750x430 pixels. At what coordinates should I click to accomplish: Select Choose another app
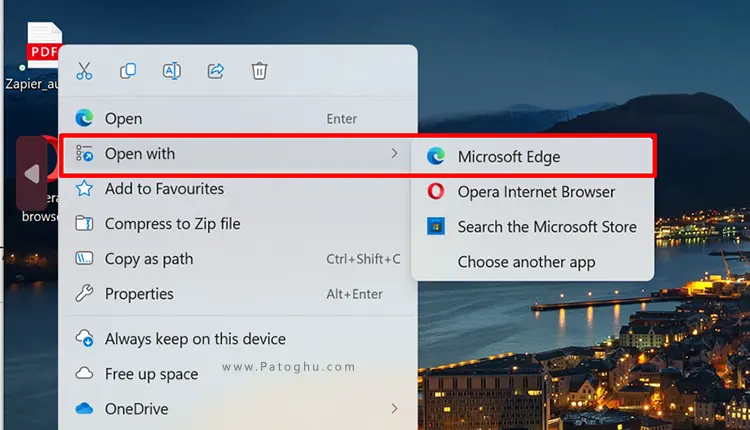(526, 262)
